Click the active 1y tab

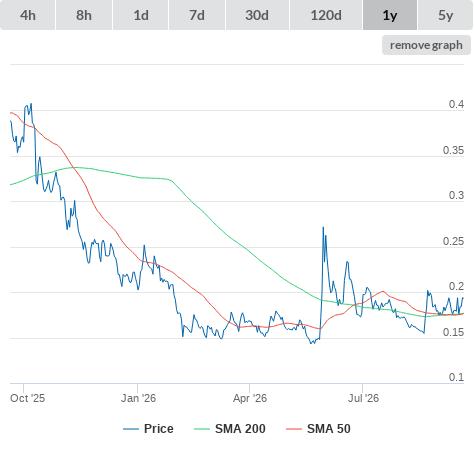(390, 15)
